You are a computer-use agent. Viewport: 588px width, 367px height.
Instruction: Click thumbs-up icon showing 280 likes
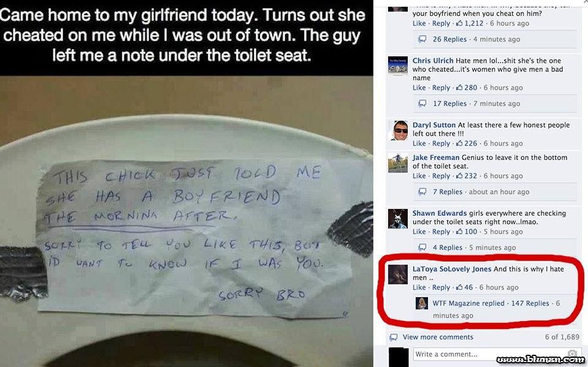click(x=459, y=88)
